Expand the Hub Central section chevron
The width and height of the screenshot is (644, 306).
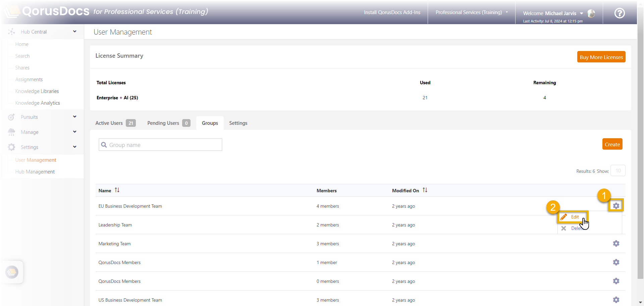tap(75, 31)
